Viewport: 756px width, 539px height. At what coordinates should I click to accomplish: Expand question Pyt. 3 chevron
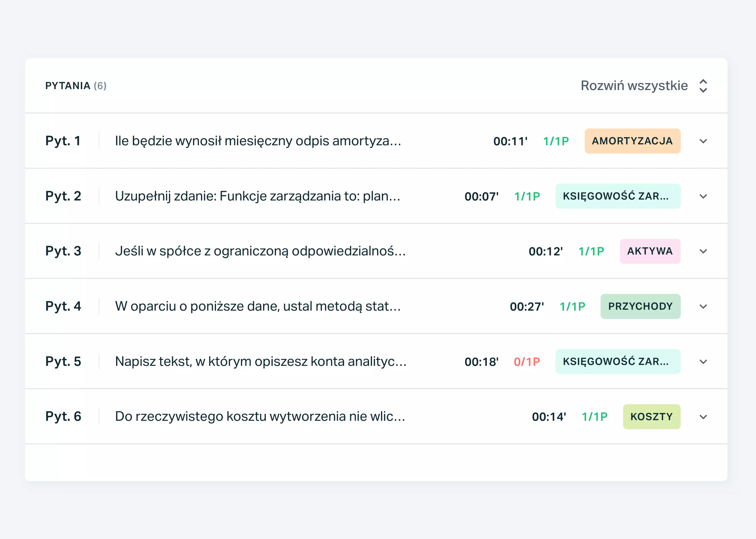(703, 251)
